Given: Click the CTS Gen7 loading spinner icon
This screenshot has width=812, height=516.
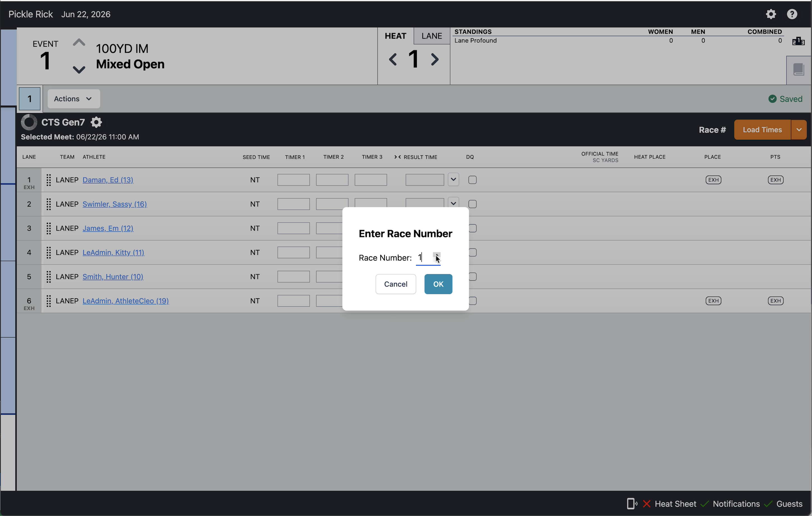Looking at the screenshot, I should coord(29,122).
